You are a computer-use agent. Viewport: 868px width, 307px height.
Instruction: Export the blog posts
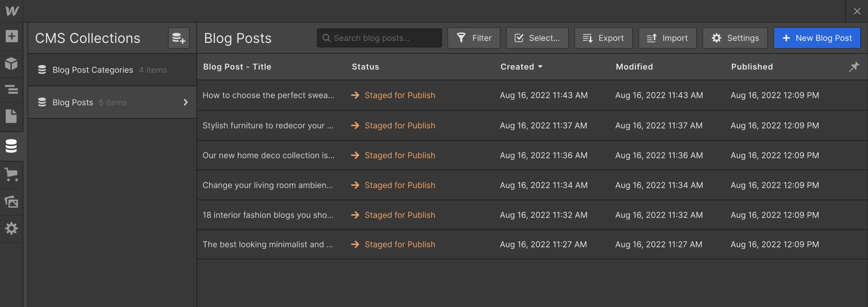(x=603, y=38)
